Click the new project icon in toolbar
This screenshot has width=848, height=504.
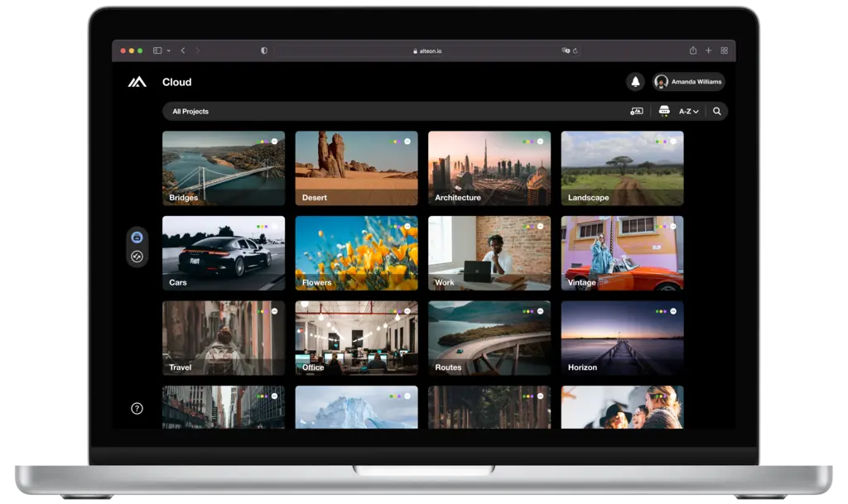[x=636, y=111]
